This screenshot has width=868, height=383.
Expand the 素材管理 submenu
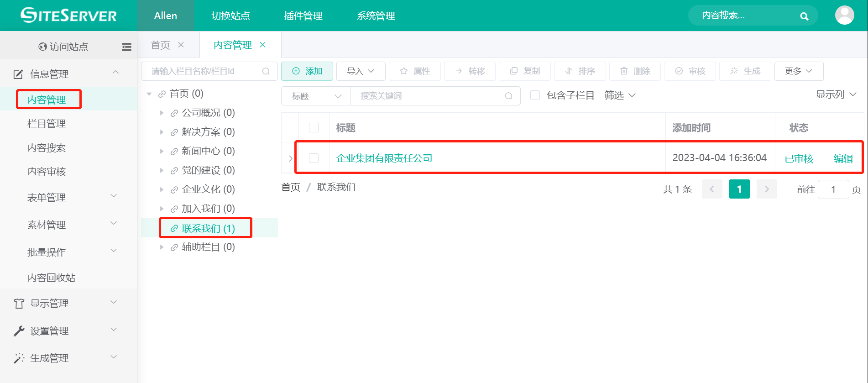[x=114, y=223]
